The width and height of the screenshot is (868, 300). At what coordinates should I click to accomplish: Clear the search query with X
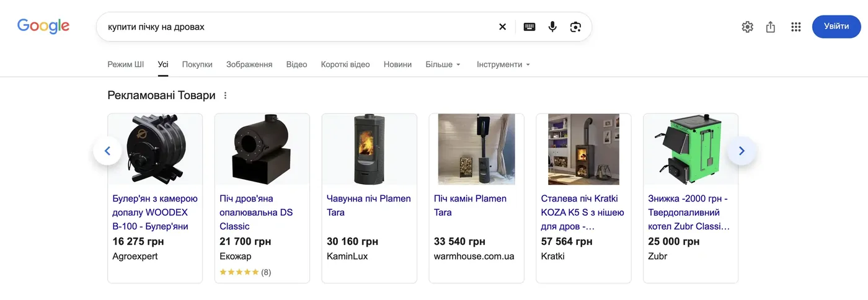[502, 27]
